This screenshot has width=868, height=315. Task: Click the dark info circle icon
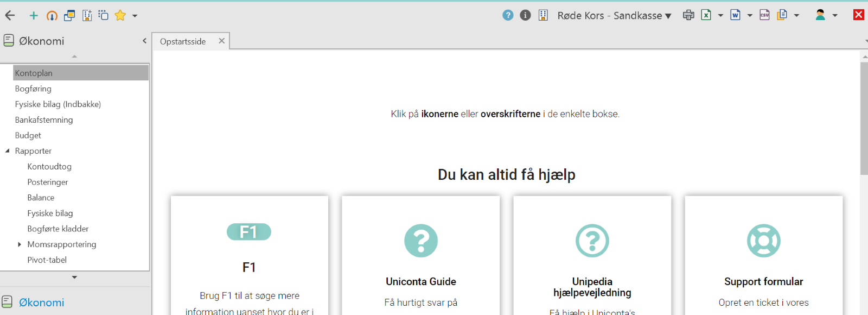[525, 15]
